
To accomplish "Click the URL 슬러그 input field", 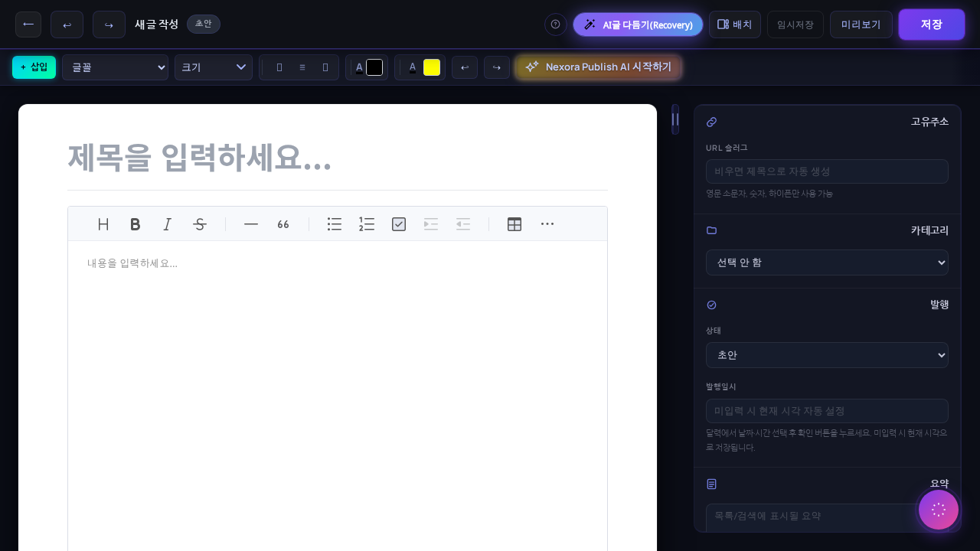I will click(x=827, y=171).
